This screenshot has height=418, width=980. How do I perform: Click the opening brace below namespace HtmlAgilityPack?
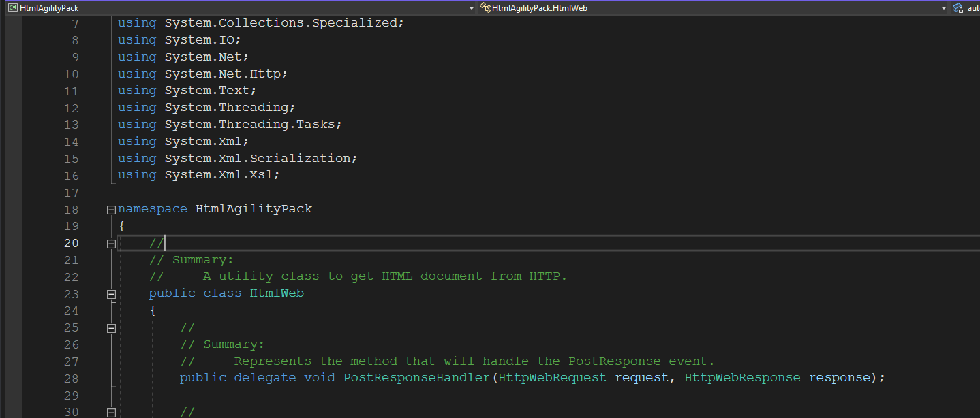click(x=121, y=226)
